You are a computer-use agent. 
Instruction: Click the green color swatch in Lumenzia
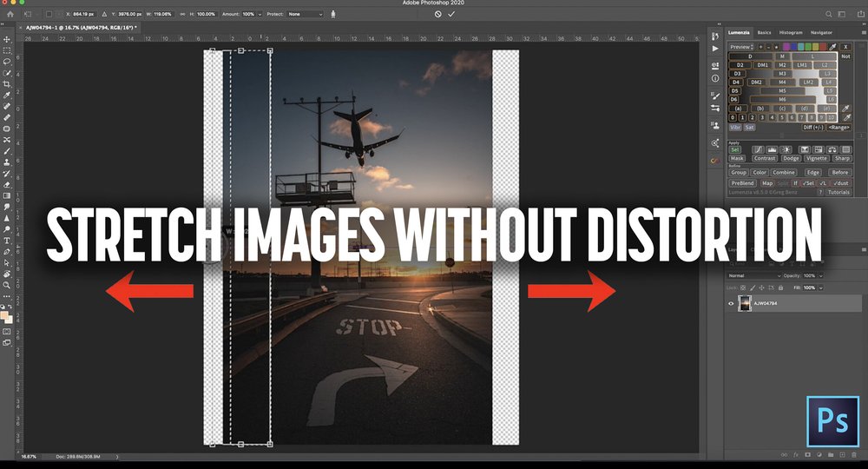[808, 47]
